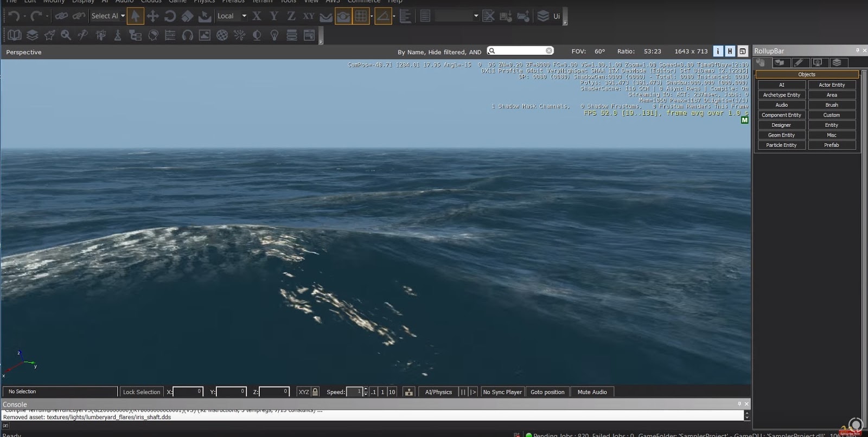Image resolution: width=868 pixels, height=437 pixels.
Task: Click the Align selection icon
Action: pyautogui.click(x=405, y=16)
